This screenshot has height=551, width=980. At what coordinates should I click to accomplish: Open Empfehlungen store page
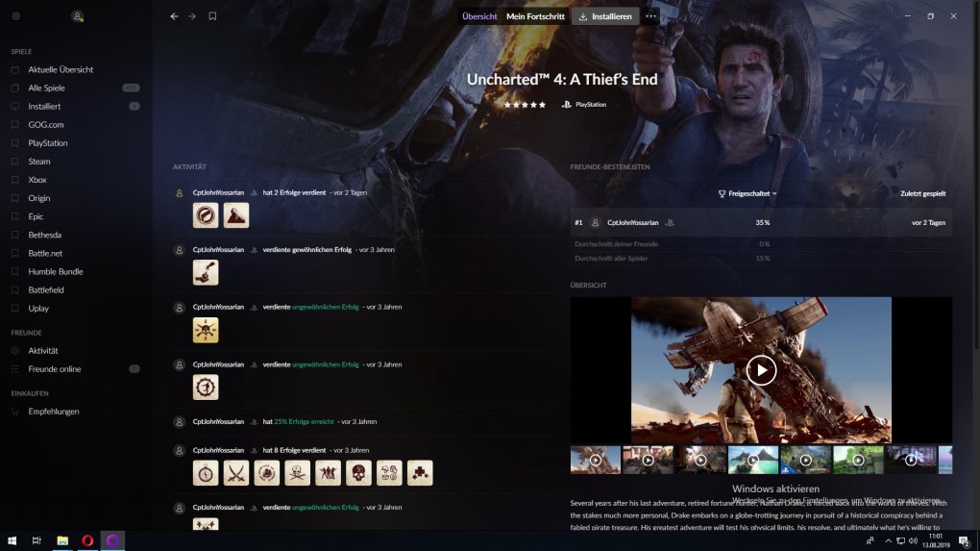point(53,412)
